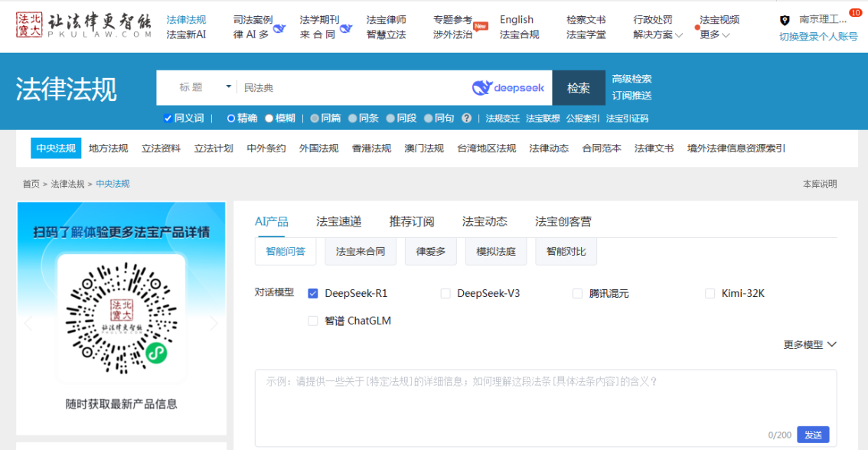Expand the 更多模型 model list

(810, 344)
